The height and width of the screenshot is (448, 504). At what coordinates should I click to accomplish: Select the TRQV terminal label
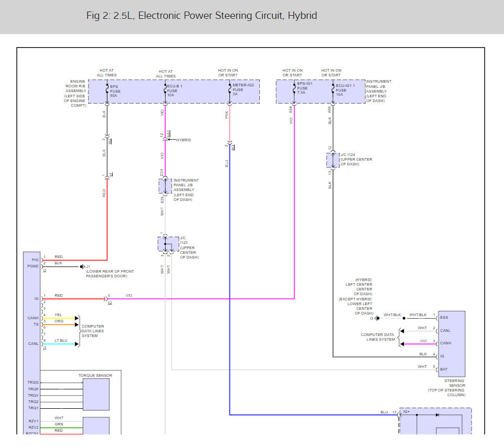(33, 396)
